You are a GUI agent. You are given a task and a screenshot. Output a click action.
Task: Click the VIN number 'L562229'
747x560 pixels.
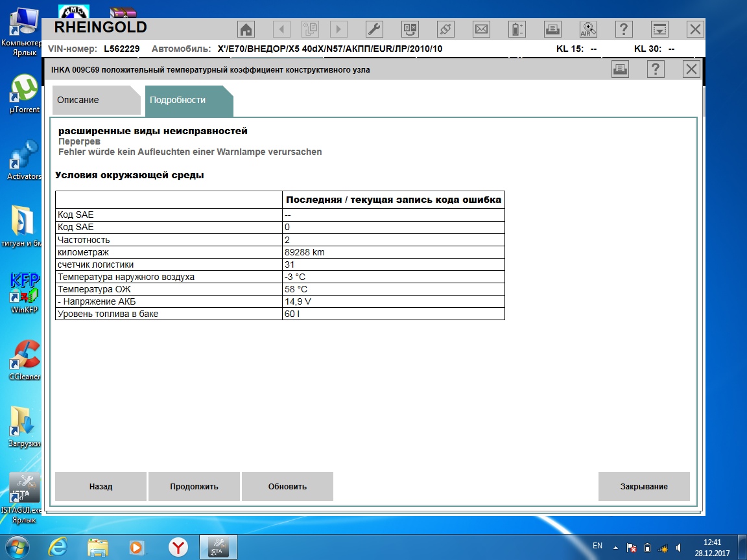point(121,49)
